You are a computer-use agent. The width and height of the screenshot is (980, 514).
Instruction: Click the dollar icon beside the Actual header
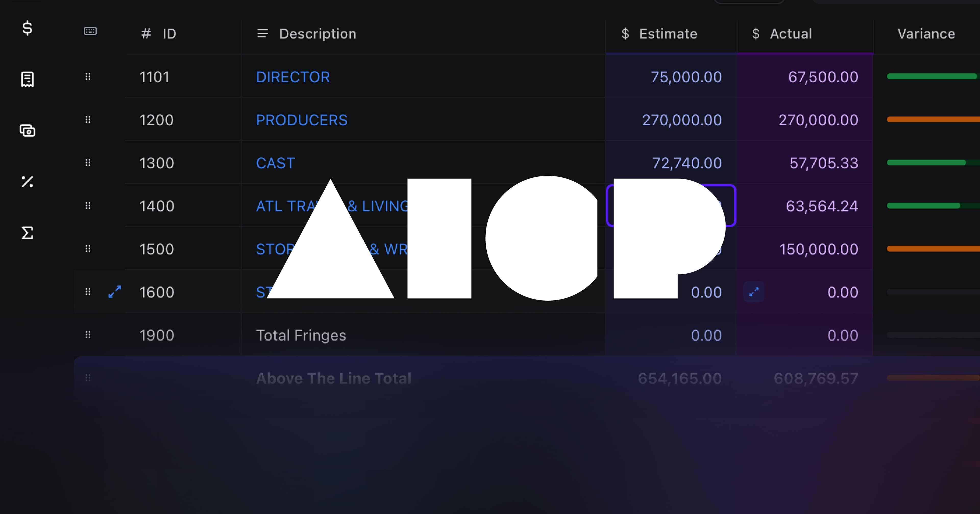point(755,34)
